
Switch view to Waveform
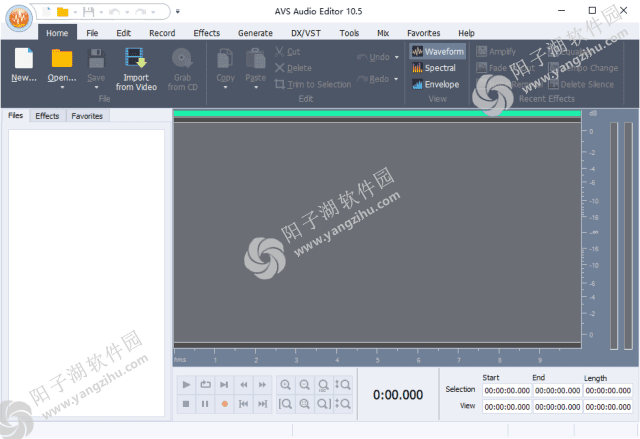point(438,52)
